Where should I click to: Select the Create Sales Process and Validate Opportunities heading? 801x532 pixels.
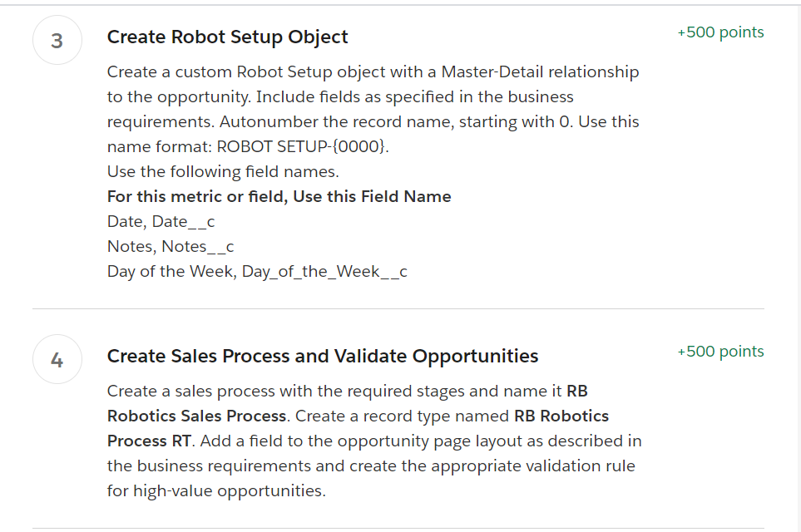click(323, 356)
